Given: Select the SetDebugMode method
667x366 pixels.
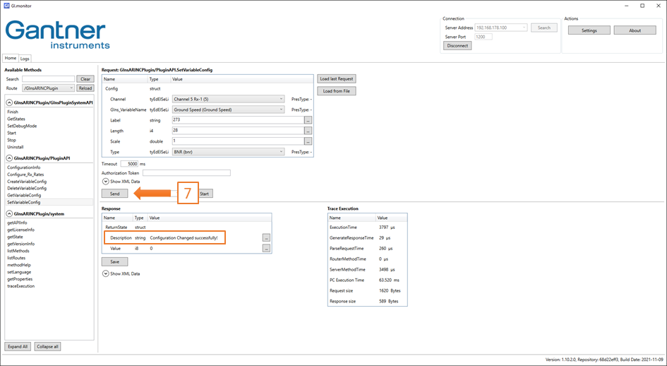Looking at the screenshot, I should 22,126.
